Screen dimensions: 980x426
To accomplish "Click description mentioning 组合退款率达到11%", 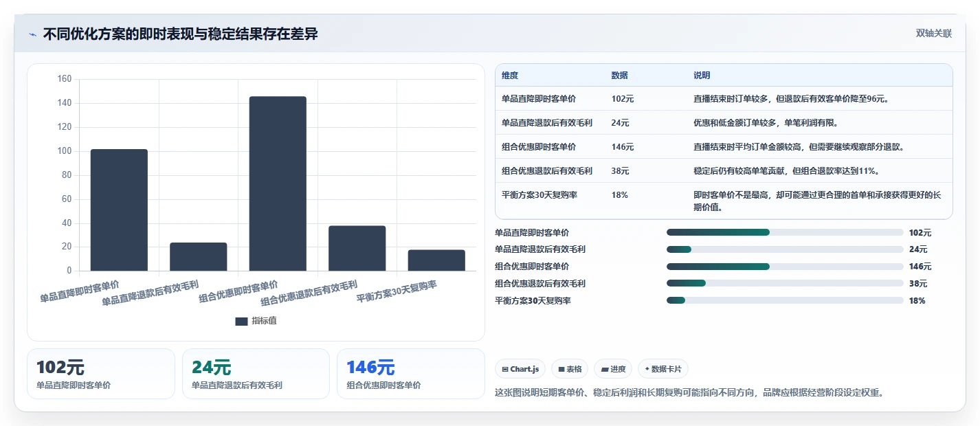I will (787, 171).
